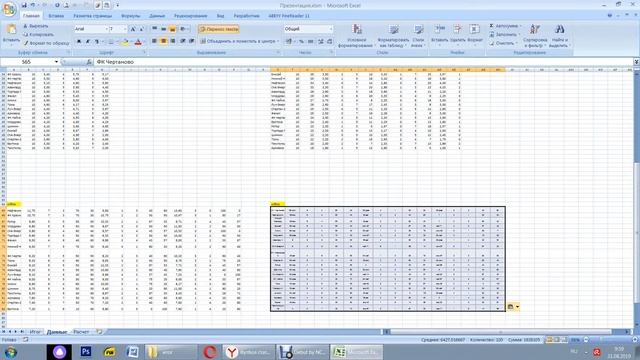Switch to Разметка страницы tab
This screenshot has width=640, height=360.
(92, 16)
